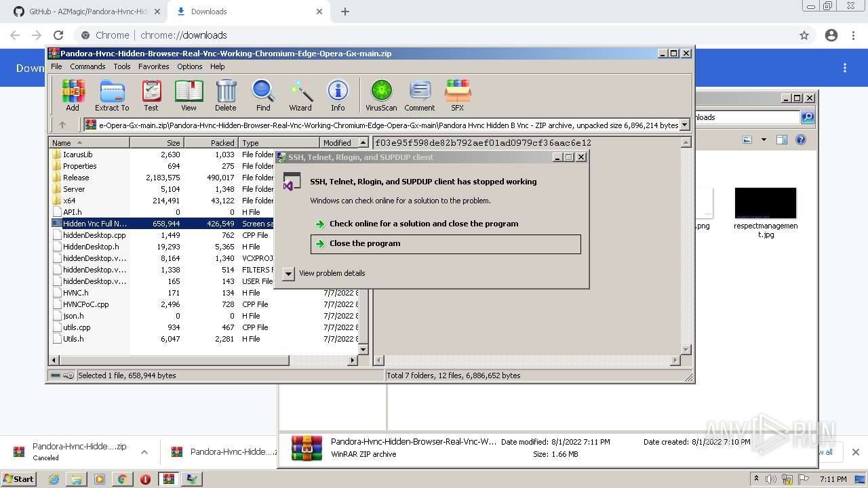Open the Favorites menu
Screen dimensions: 868x488
(154, 66)
